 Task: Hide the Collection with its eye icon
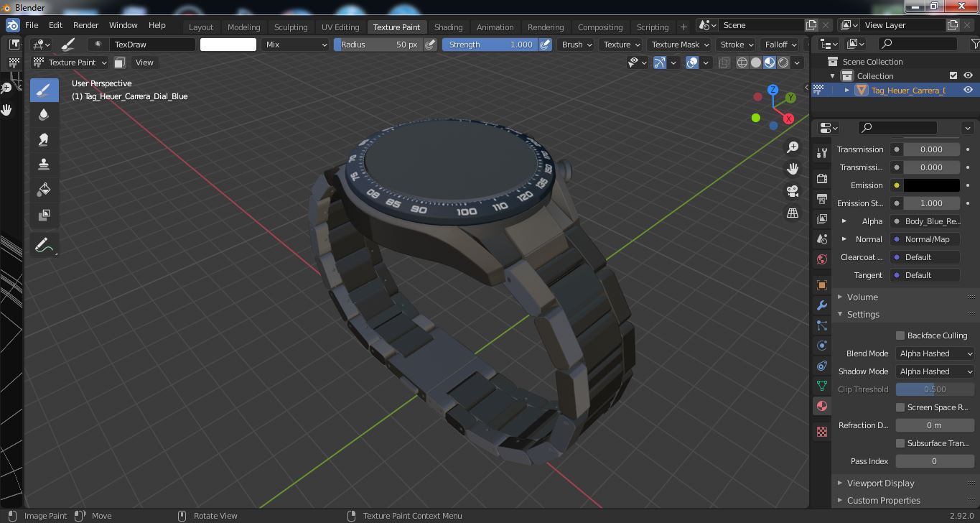[x=968, y=75]
